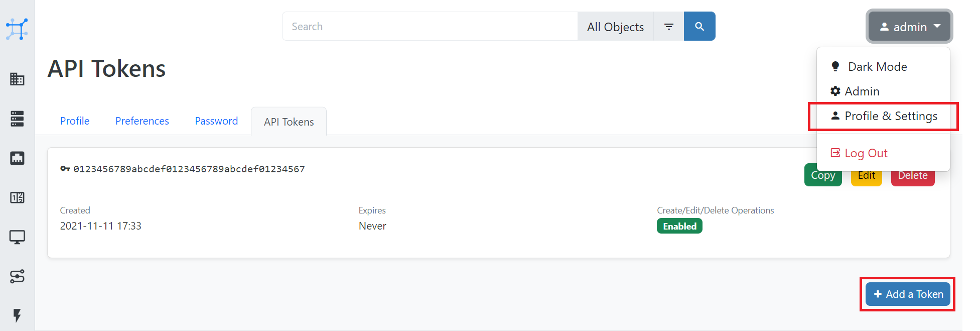Collapse the admin user dropdown

pos(909,27)
